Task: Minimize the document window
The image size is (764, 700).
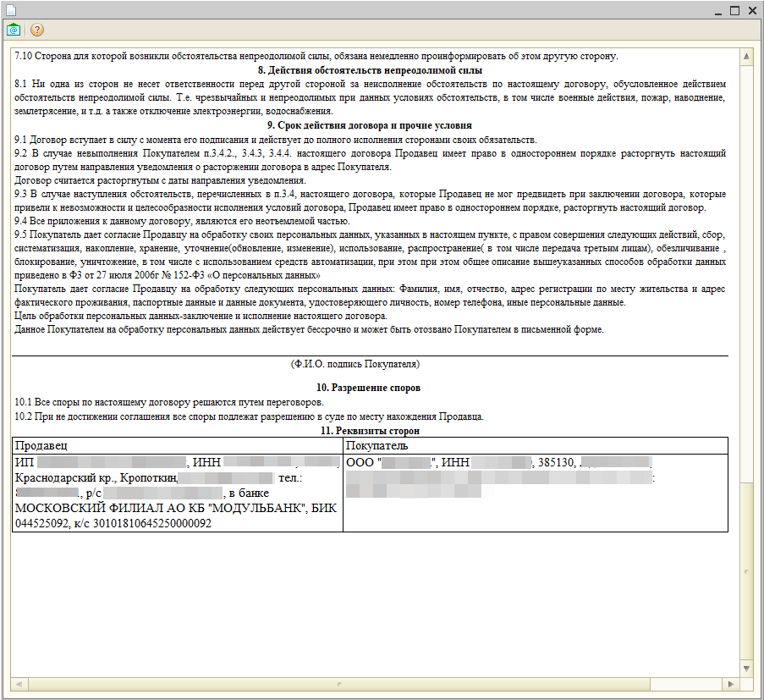Action: click(x=715, y=10)
